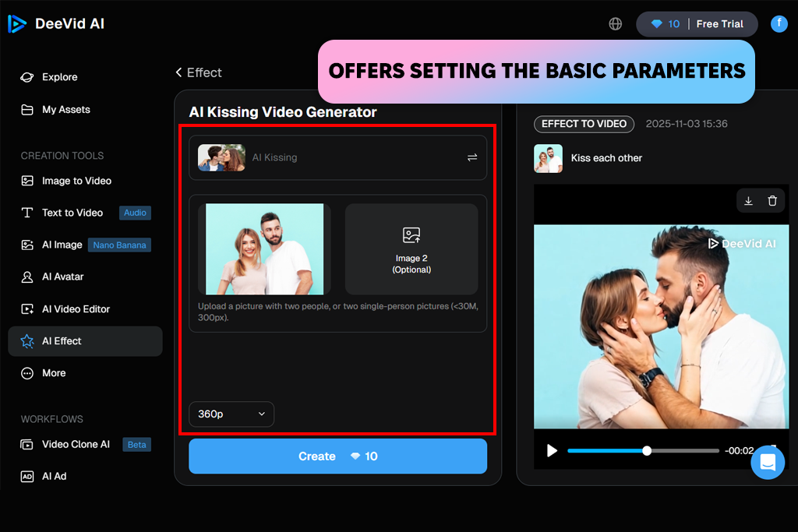Click the uploaded couple image
Viewport: 798px width, 532px height.
(x=264, y=249)
